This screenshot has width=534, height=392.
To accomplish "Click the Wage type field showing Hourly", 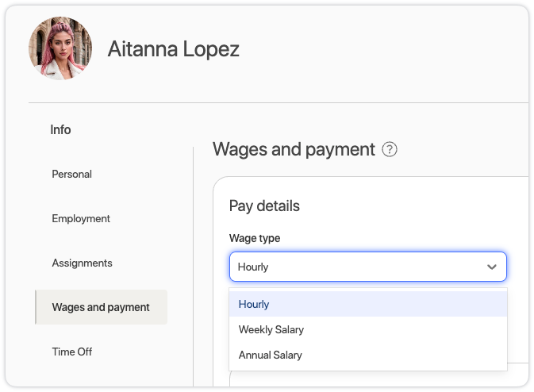I will (357, 267).
